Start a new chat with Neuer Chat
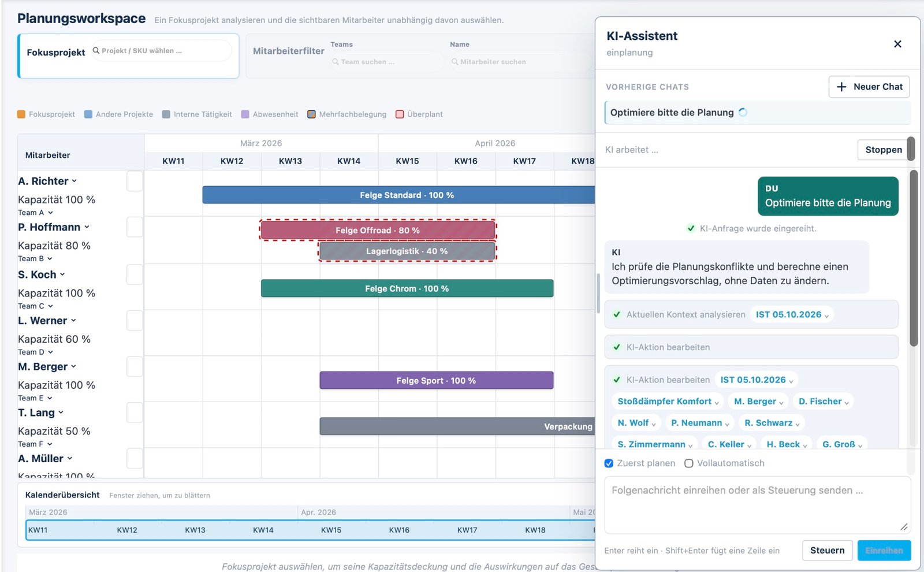Screen dimensions: 924x572 point(869,87)
